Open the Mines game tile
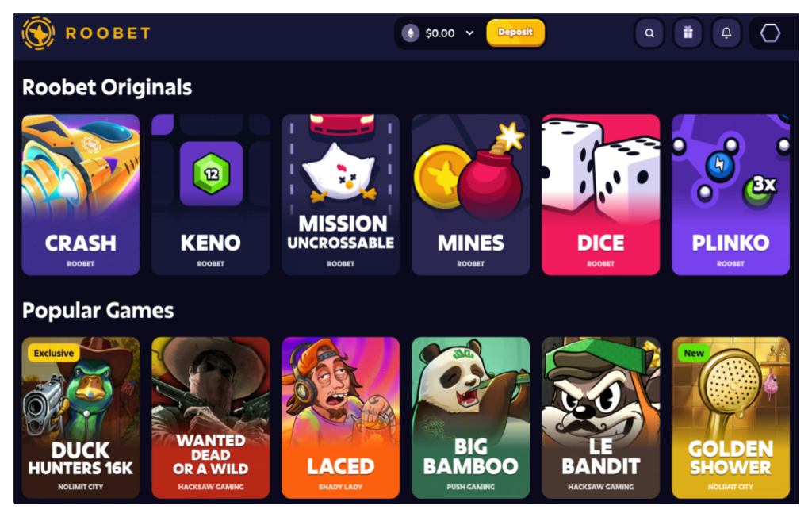The width and height of the screenshot is (812, 517). tap(471, 195)
